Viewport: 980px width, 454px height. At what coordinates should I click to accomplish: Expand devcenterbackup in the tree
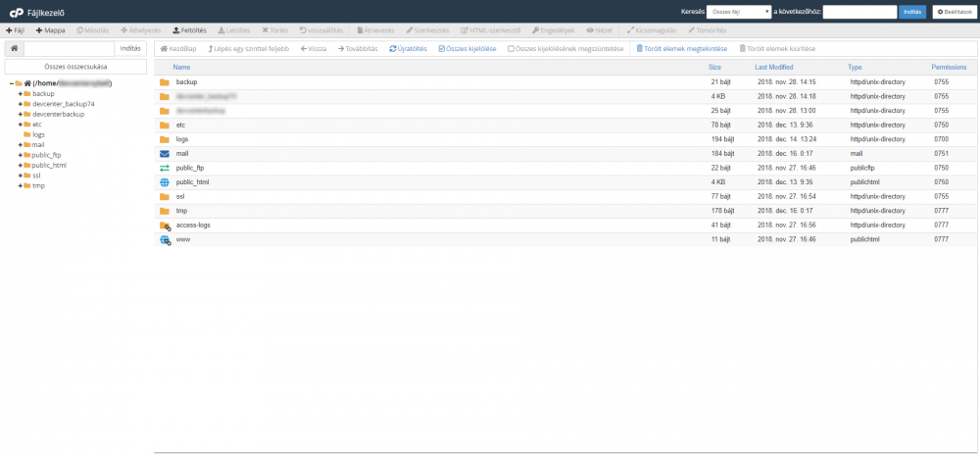pos(20,114)
